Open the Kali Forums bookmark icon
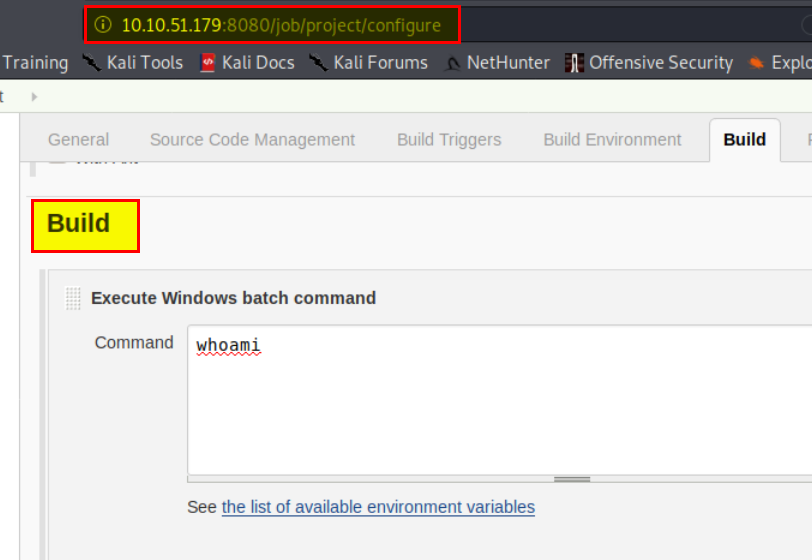This screenshot has width=812, height=560. [319, 63]
